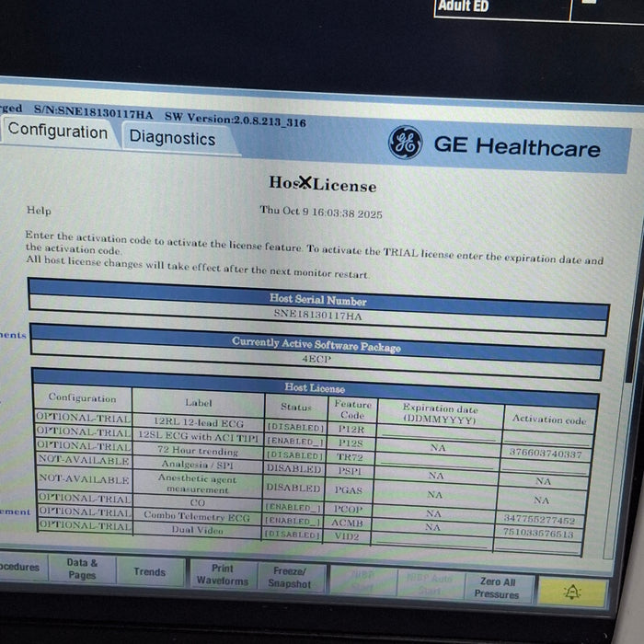Click activation code 751033576513

click(x=538, y=533)
